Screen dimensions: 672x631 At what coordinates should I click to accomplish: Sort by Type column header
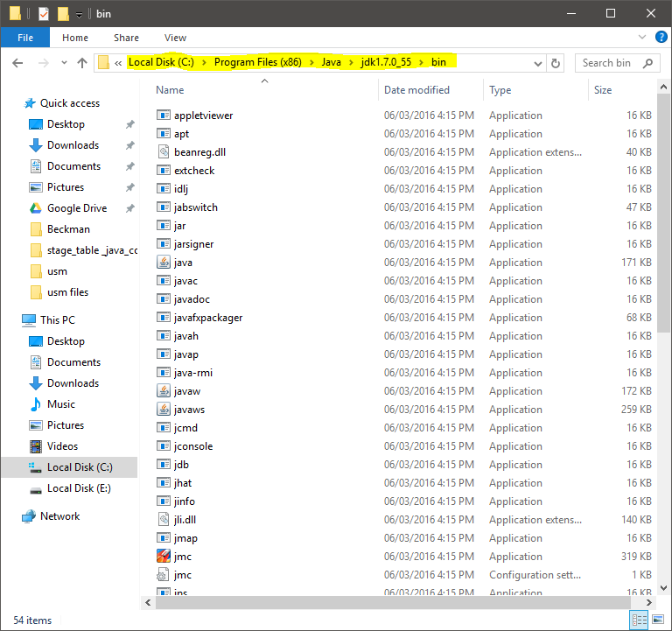point(500,90)
